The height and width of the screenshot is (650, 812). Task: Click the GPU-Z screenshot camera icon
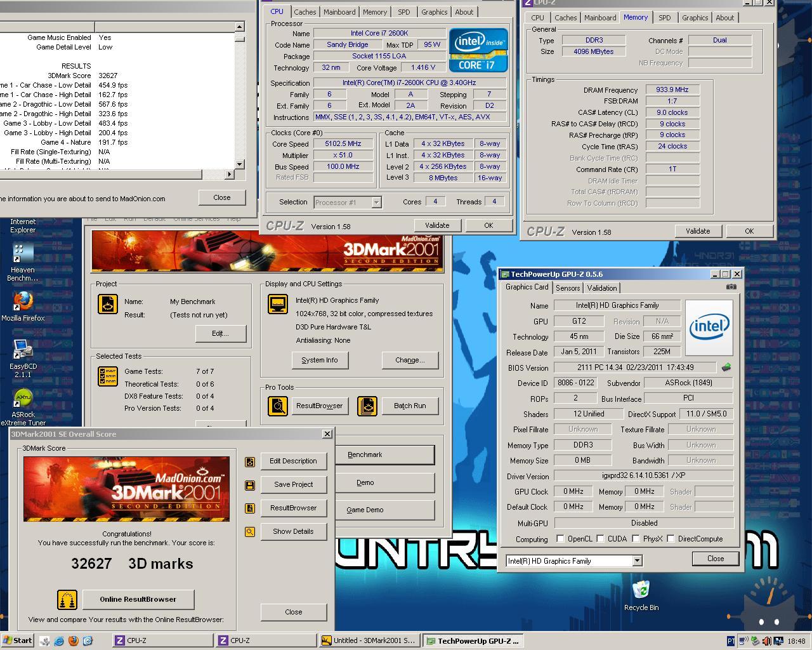tap(731, 287)
